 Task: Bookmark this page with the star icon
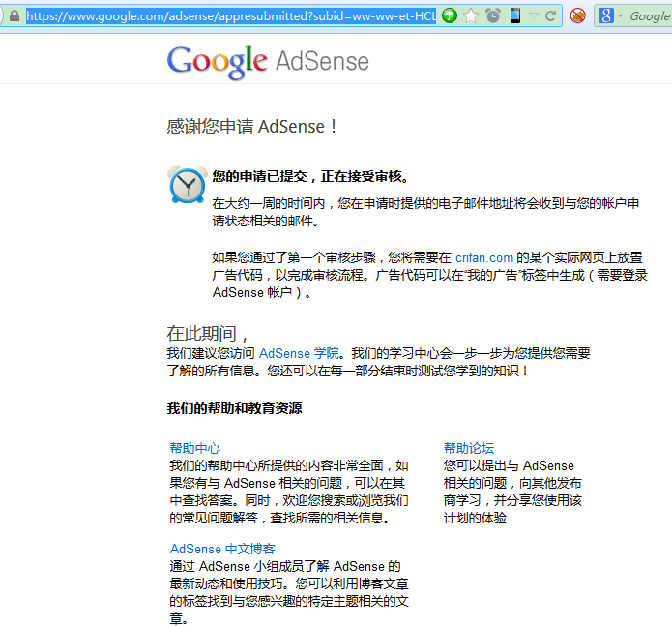coord(471,16)
